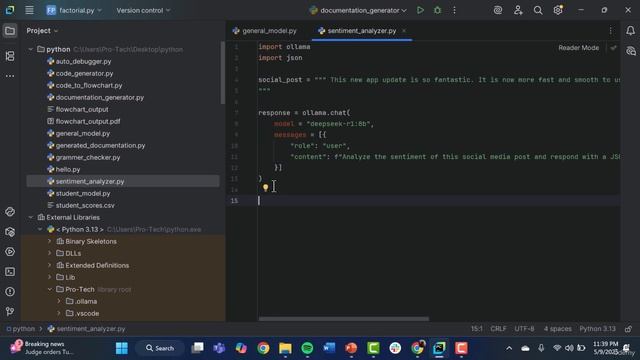Expand the .ollama folder
Image resolution: width=640 pixels, height=360 pixels.
(x=59, y=301)
